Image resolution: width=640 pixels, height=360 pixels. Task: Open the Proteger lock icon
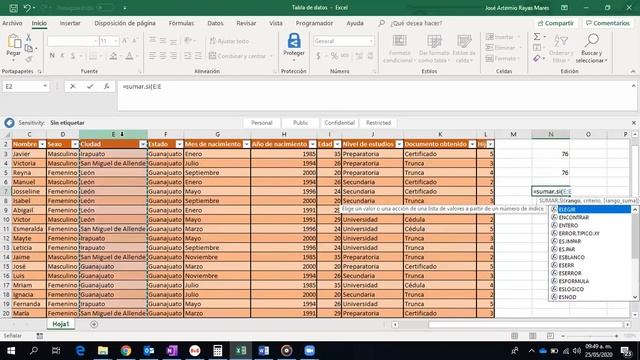point(294,41)
